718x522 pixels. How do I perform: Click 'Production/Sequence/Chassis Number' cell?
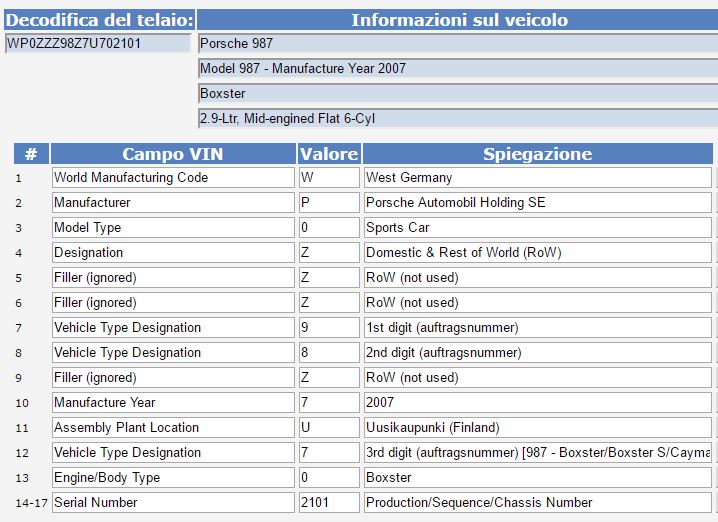coord(538,502)
